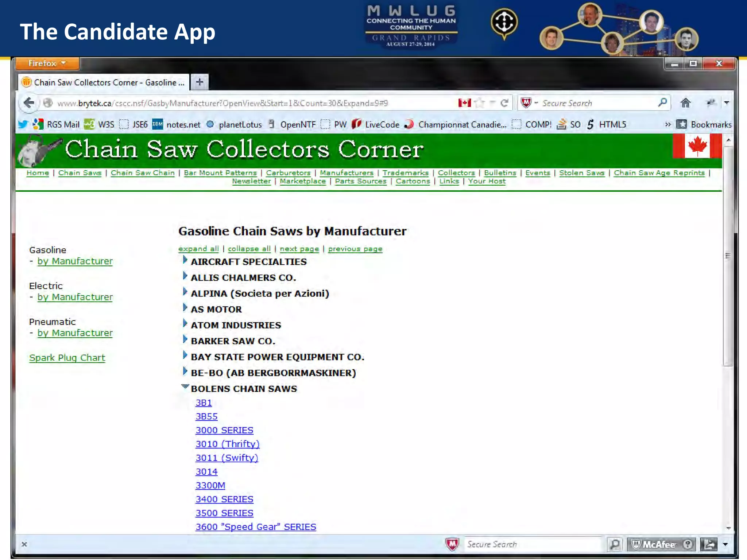The height and width of the screenshot is (560, 747).
Task: Open the W3S bookmark
Action: point(99,124)
